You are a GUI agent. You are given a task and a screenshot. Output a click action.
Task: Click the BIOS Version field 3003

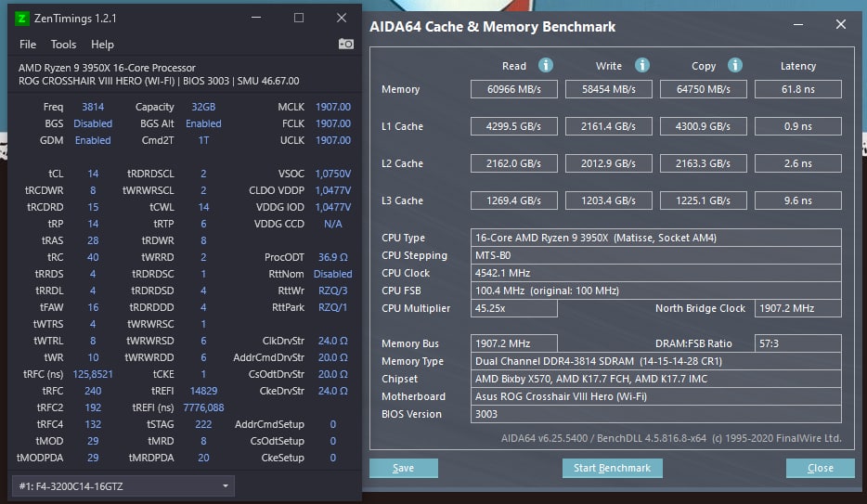coord(655,414)
